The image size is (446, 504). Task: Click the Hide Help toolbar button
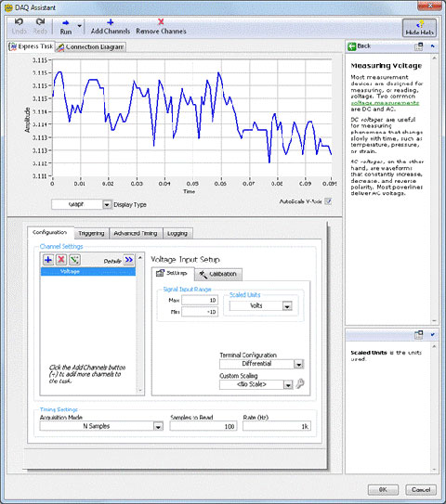(x=419, y=28)
